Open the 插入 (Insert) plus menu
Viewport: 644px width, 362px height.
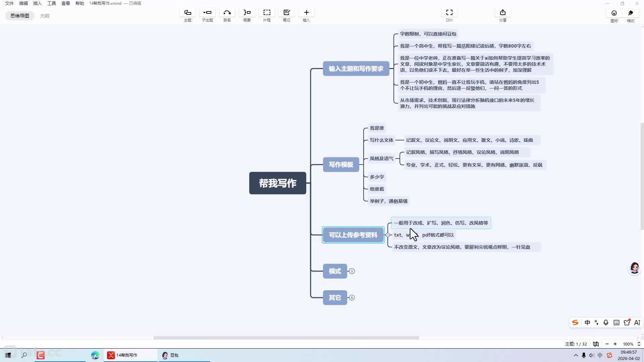(306, 13)
